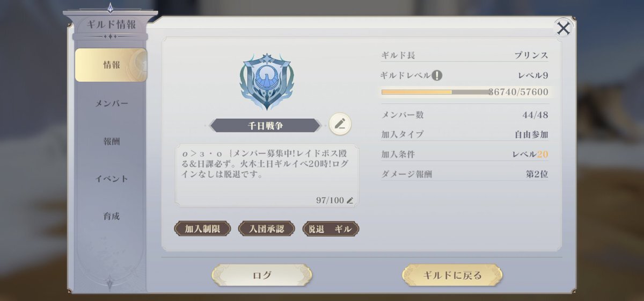Click the guild announcement text box
The height and width of the screenshot is (301, 644).
click(267, 175)
